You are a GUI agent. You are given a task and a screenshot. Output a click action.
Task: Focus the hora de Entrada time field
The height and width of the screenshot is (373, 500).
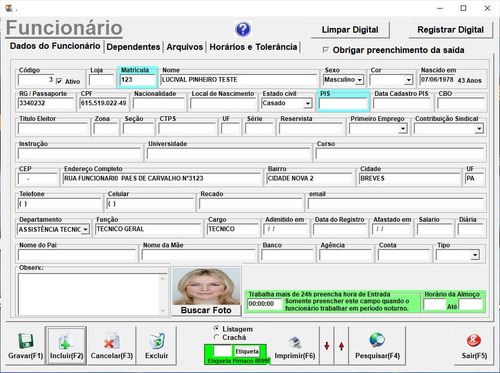(x=264, y=304)
